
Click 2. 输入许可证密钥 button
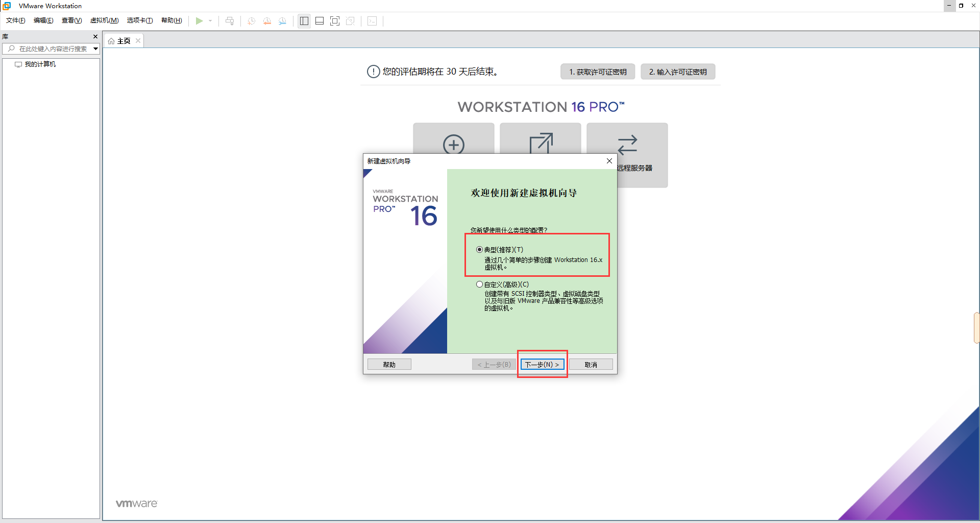(678, 72)
